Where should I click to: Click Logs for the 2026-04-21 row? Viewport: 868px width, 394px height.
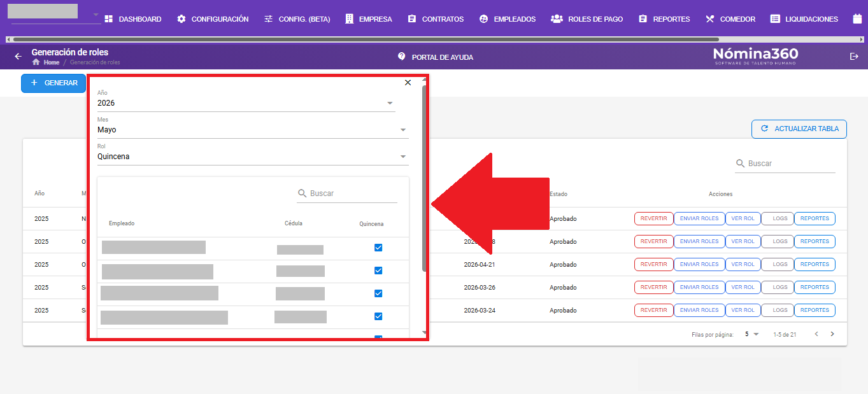tap(778, 264)
